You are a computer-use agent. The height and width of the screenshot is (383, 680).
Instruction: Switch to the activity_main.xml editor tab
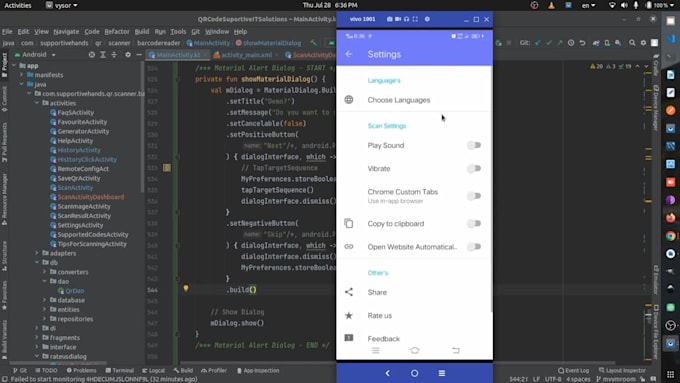(x=246, y=55)
